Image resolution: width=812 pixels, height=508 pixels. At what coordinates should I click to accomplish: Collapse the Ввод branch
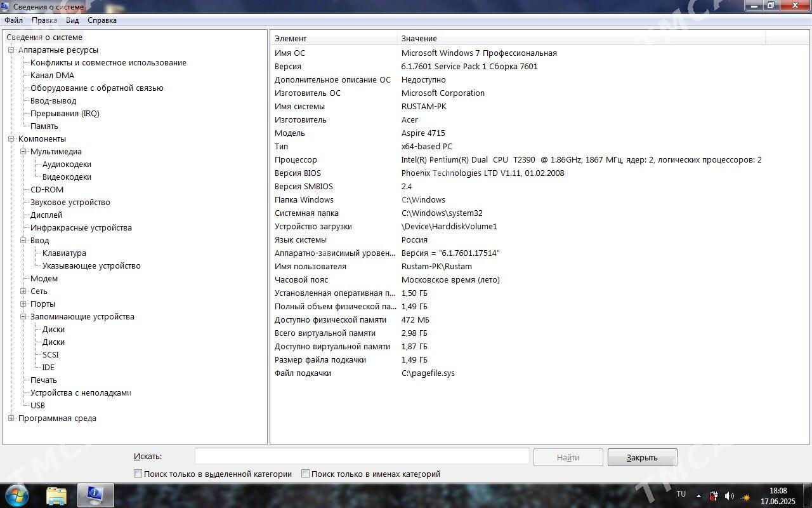23,241
